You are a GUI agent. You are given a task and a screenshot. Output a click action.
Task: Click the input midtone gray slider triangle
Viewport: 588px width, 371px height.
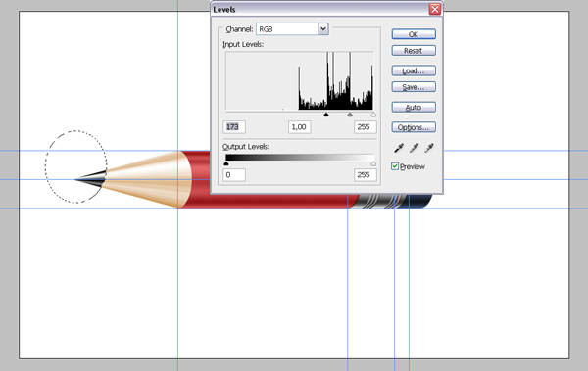(350, 115)
